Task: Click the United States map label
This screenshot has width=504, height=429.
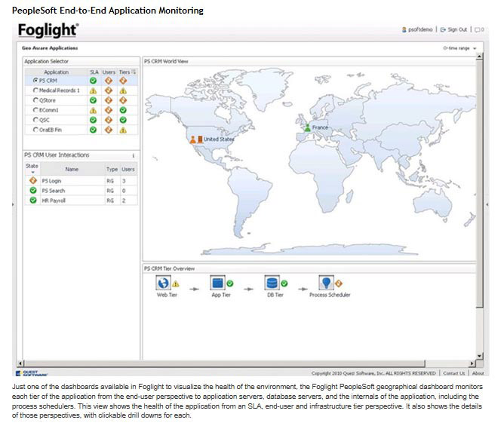Action: click(x=219, y=139)
